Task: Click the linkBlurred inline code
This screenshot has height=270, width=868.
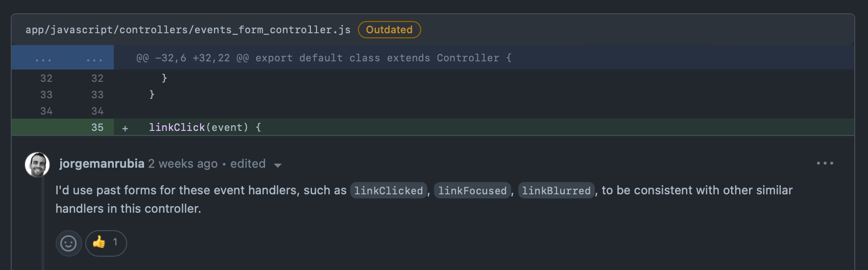Action: click(x=556, y=191)
